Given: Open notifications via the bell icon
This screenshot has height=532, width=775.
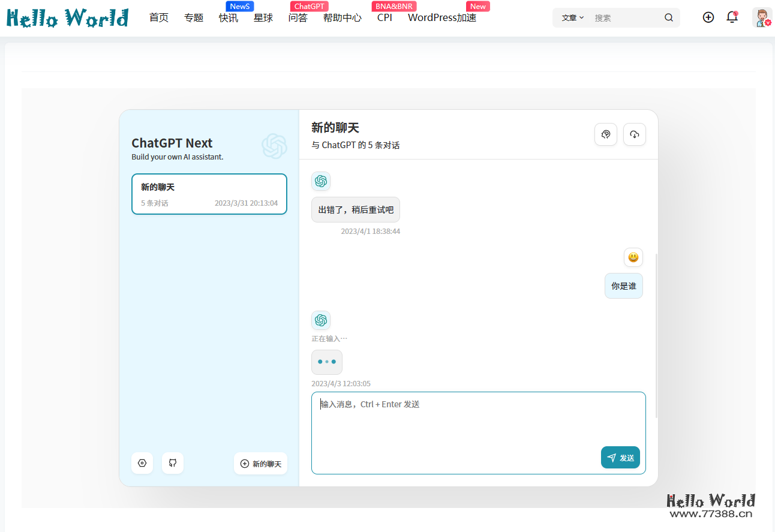Looking at the screenshot, I should (x=732, y=17).
